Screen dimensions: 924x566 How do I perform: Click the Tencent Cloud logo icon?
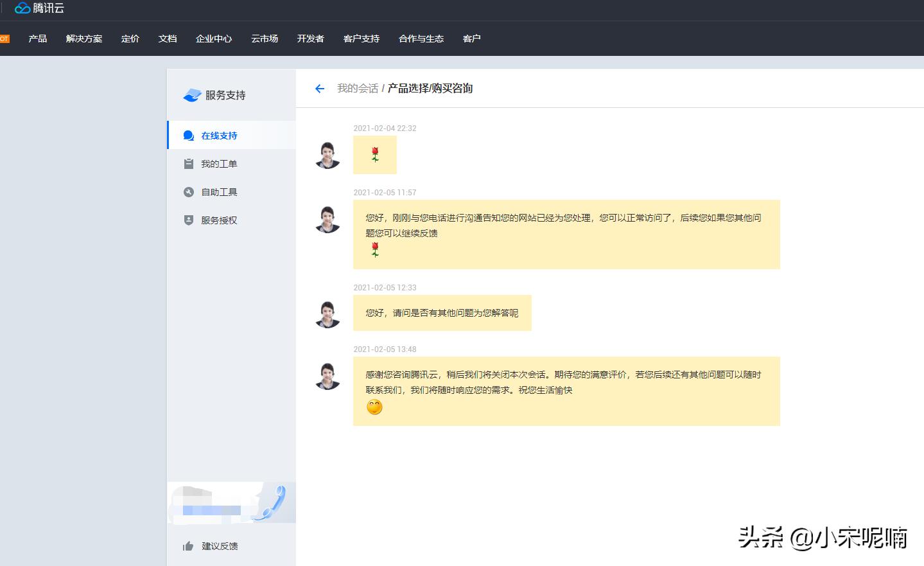(22, 8)
